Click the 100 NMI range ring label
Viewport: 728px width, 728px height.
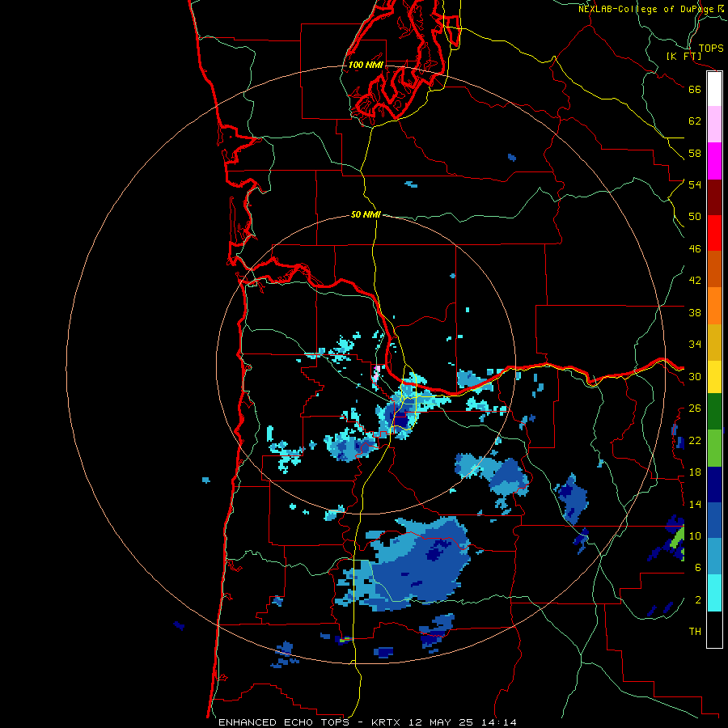(x=366, y=65)
